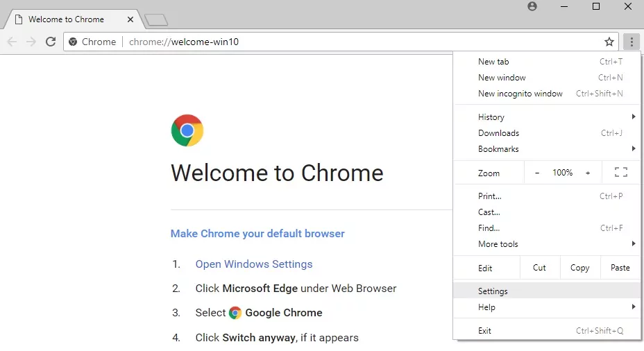The width and height of the screenshot is (644, 351).
Task: Open a new tab using the tab strip button
Action: coord(156,19)
